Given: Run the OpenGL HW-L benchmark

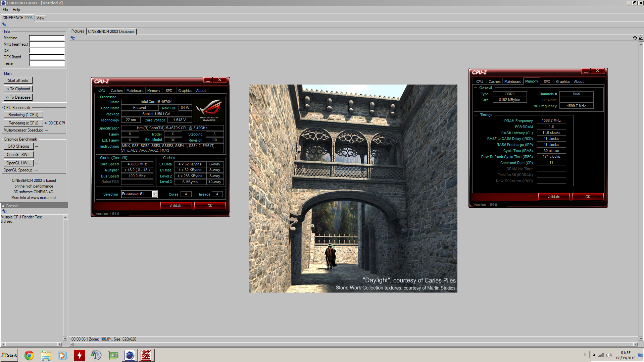Looking at the screenshot, I should (18, 163).
